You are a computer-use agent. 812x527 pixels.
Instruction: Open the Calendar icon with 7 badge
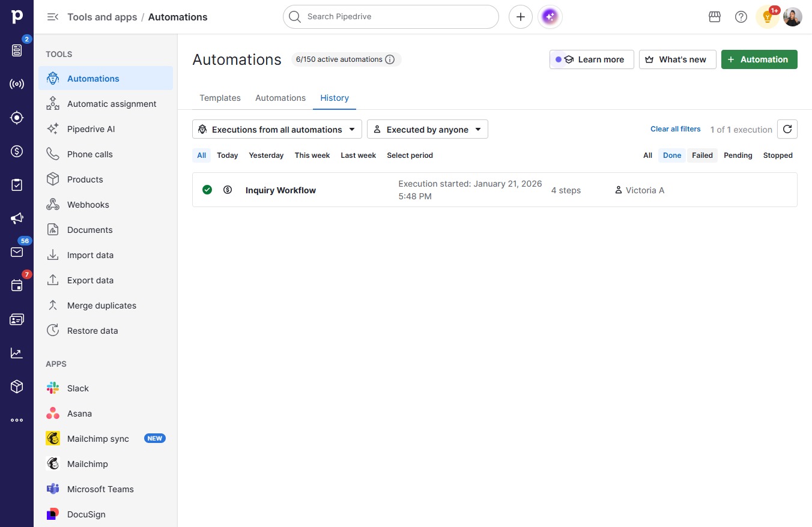(x=17, y=286)
